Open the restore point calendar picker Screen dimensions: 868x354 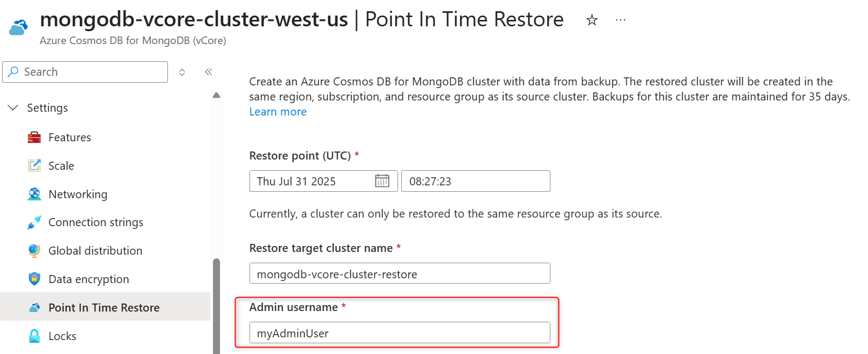(382, 181)
